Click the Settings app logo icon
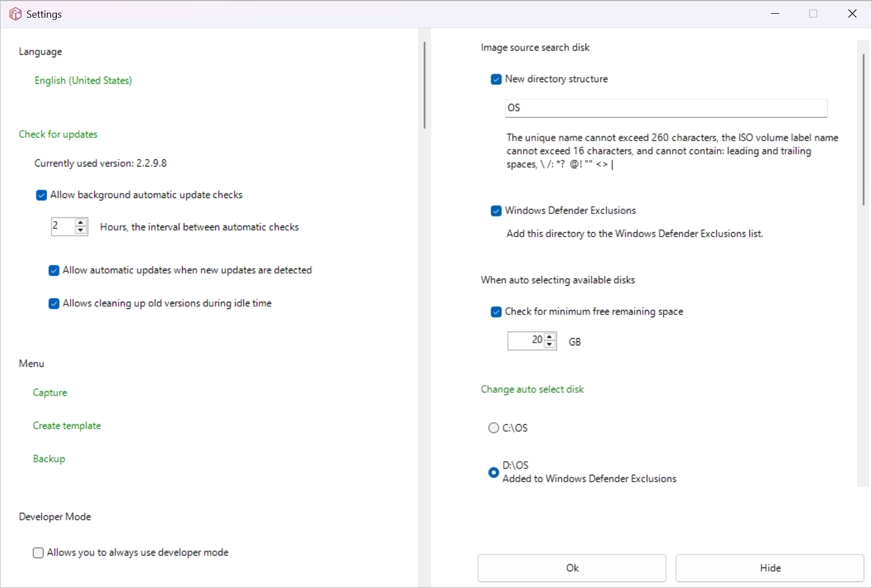This screenshot has height=588, width=872. point(15,14)
